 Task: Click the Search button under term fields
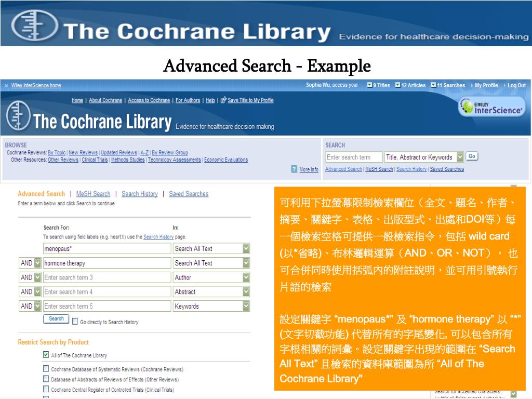(56, 319)
